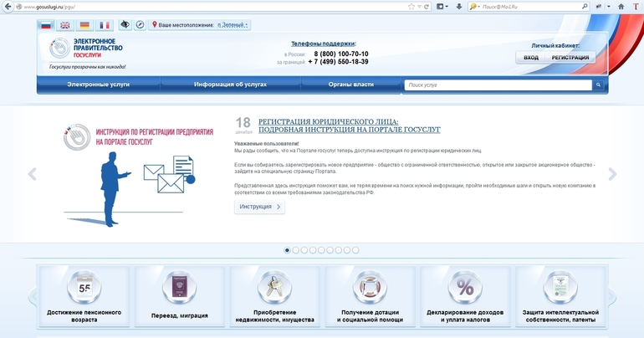
Task: Open "Переезд, миграция" category label
Action: (180, 315)
